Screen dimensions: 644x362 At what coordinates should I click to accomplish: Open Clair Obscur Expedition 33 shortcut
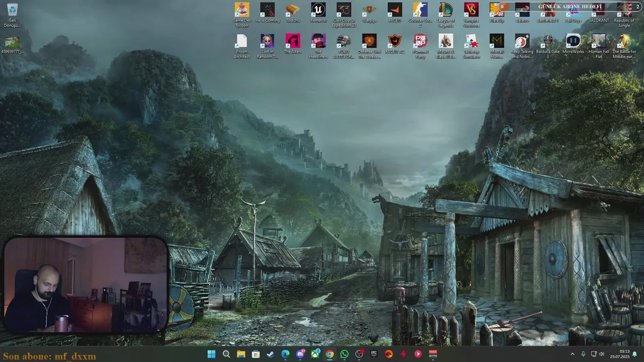coord(344,15)
